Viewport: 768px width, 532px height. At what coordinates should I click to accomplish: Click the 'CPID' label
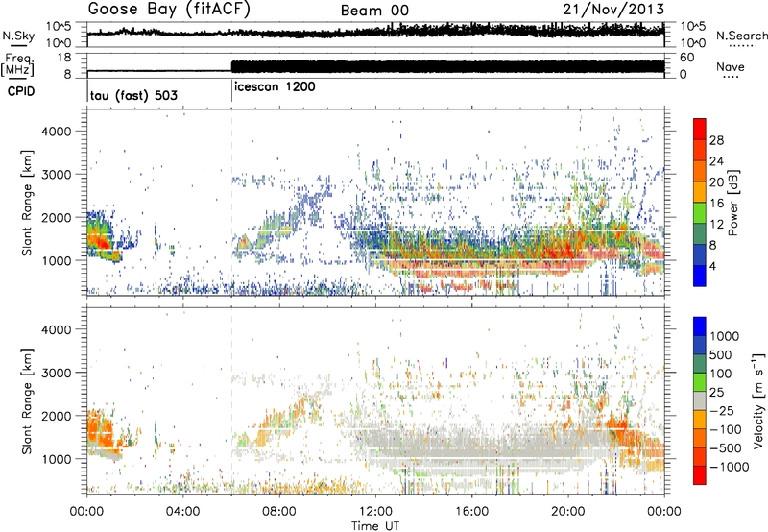(21, 91)
